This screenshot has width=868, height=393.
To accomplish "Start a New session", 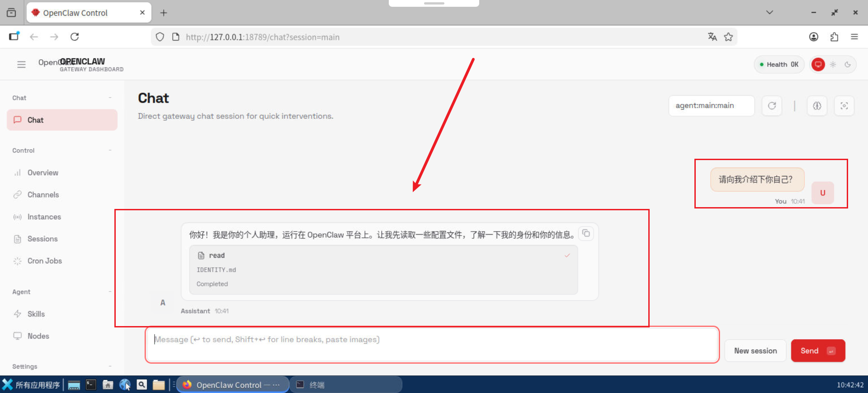I will tap(755, 351).
